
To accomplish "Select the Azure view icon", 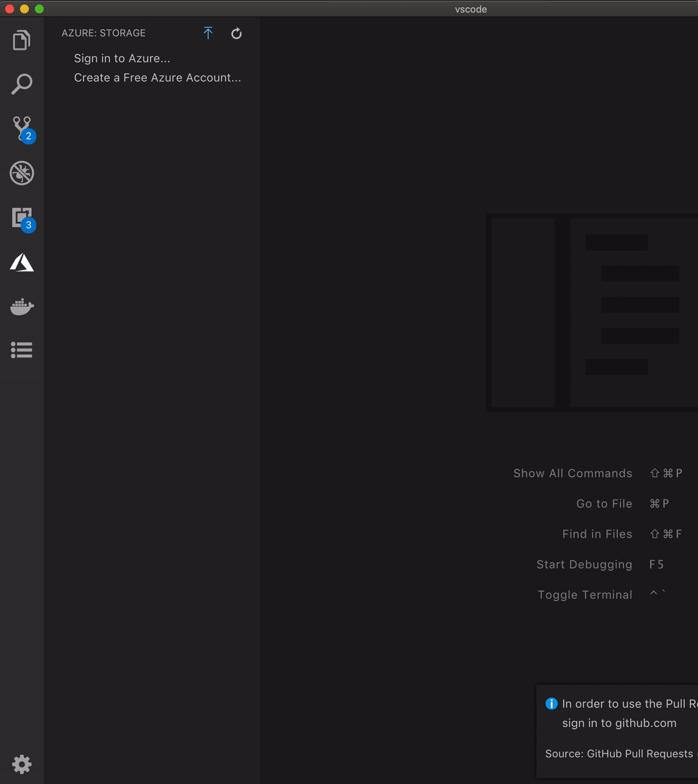I will [x=21, y=262].
